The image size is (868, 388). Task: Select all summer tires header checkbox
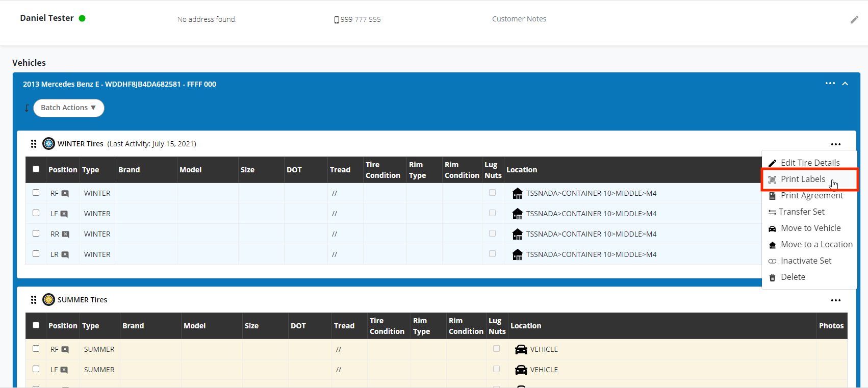coord(36,325)
